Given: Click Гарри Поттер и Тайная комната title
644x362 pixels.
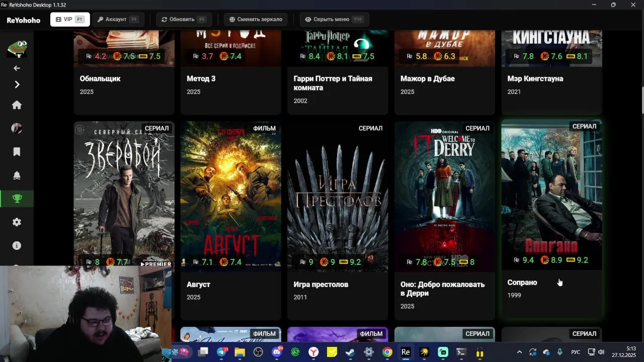Looking at the screenshot, I should click(x=333, y=83).
